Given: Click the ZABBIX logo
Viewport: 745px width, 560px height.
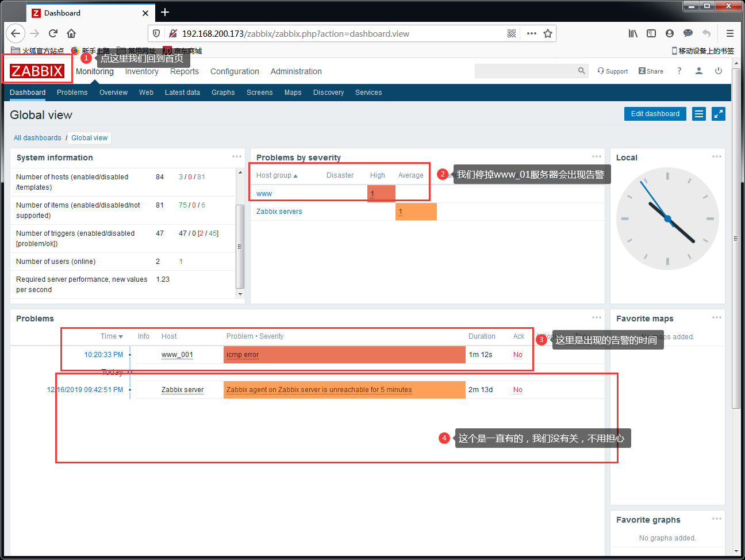Looking at the screenshot, I should pyautogui.click(x=37, y=71).
